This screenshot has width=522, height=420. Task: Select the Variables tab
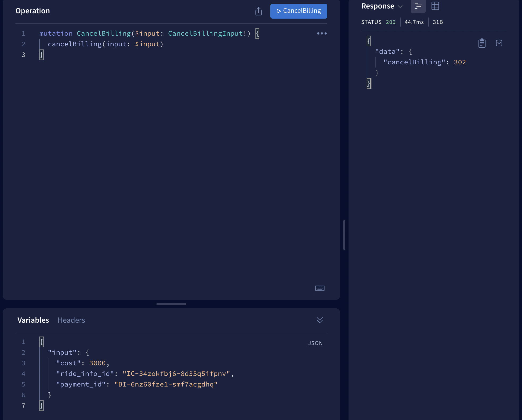point(33,320)
